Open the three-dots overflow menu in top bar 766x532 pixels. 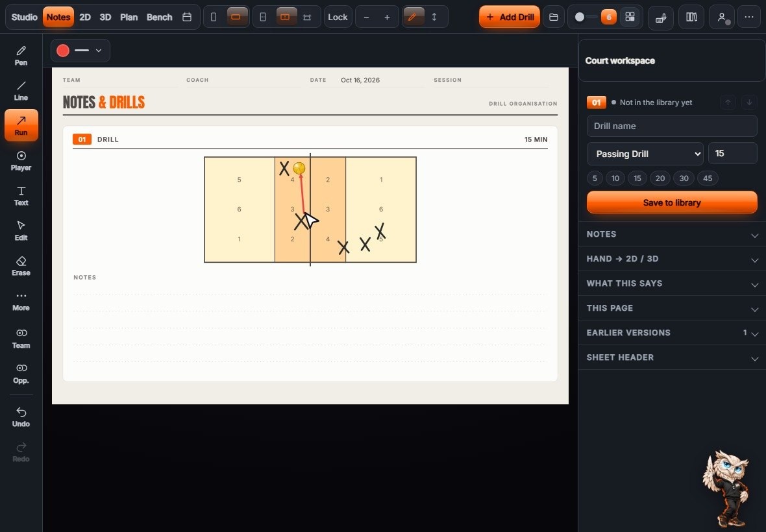(749, 17)
